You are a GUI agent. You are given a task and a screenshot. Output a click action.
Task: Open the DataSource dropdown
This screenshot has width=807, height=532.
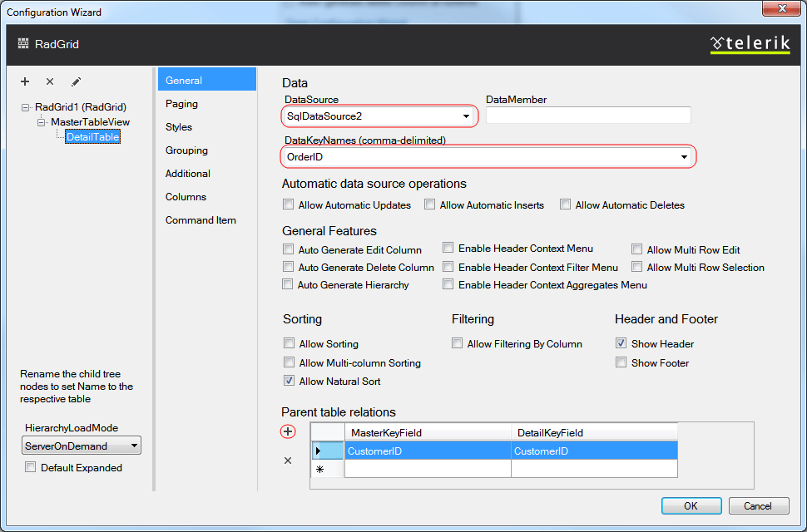pos(466,116)
